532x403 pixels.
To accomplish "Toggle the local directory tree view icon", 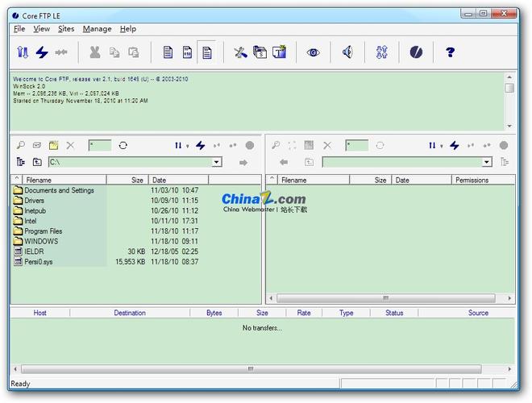I will coord(21,162).
